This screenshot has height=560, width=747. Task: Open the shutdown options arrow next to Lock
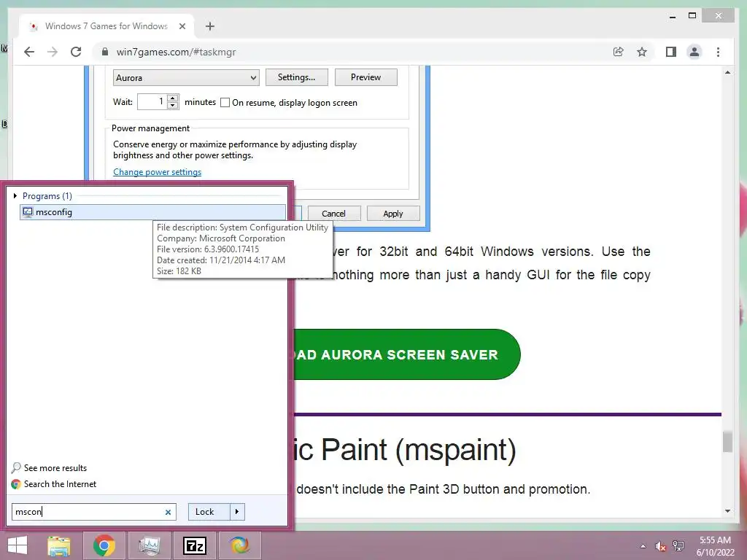pyautogui.click(x=237, y=512)
